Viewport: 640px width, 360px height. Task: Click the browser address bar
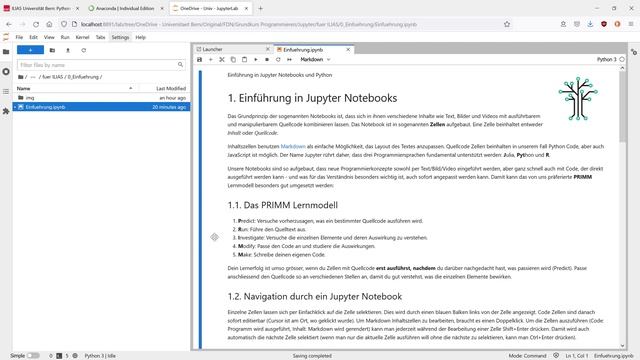coord(286,24)
